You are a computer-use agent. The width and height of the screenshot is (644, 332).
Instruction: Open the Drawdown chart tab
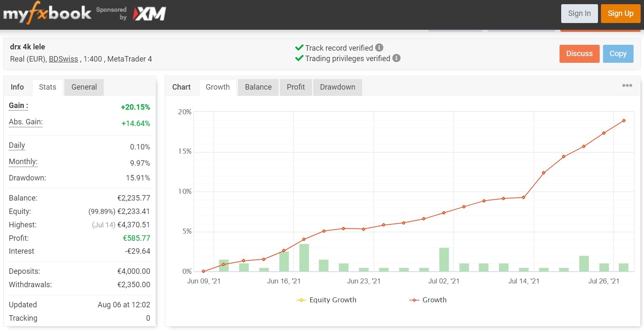coord(337,87)
